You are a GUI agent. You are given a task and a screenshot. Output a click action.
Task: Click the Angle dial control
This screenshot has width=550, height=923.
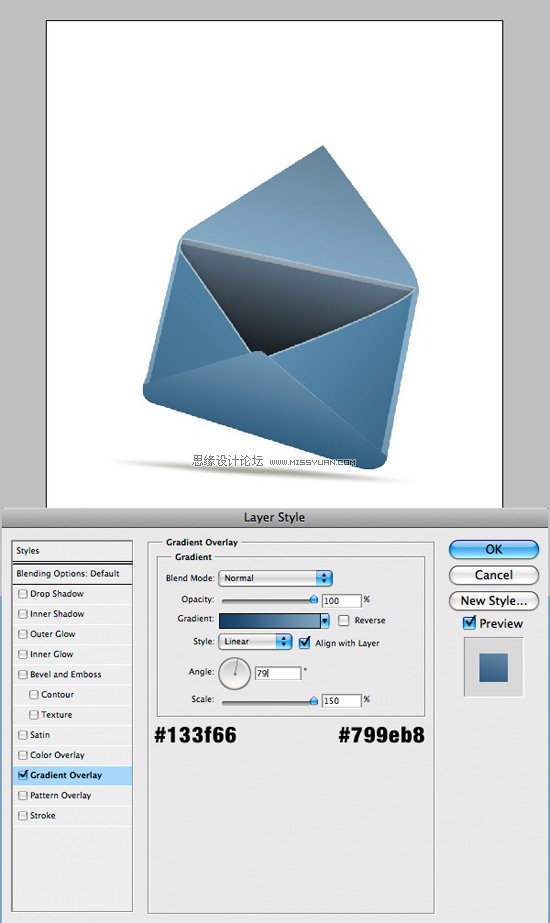(234, 674)
